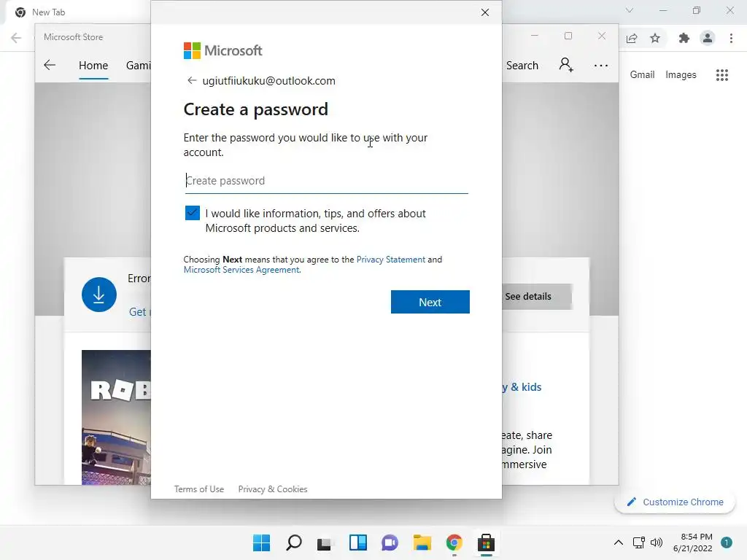Screen dimensions: 747x560
Task: Uncheck the Microsoft offers information checkbox
Action: pos(193,213)
